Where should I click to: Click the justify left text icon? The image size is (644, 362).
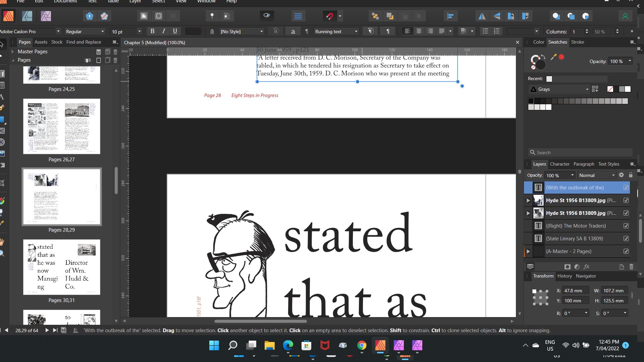[x=442, y=31]
